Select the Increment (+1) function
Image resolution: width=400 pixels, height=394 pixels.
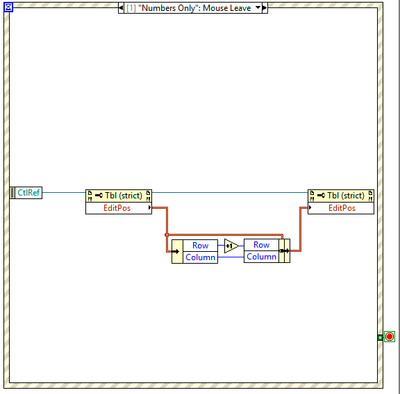click(x=231, y=246)
